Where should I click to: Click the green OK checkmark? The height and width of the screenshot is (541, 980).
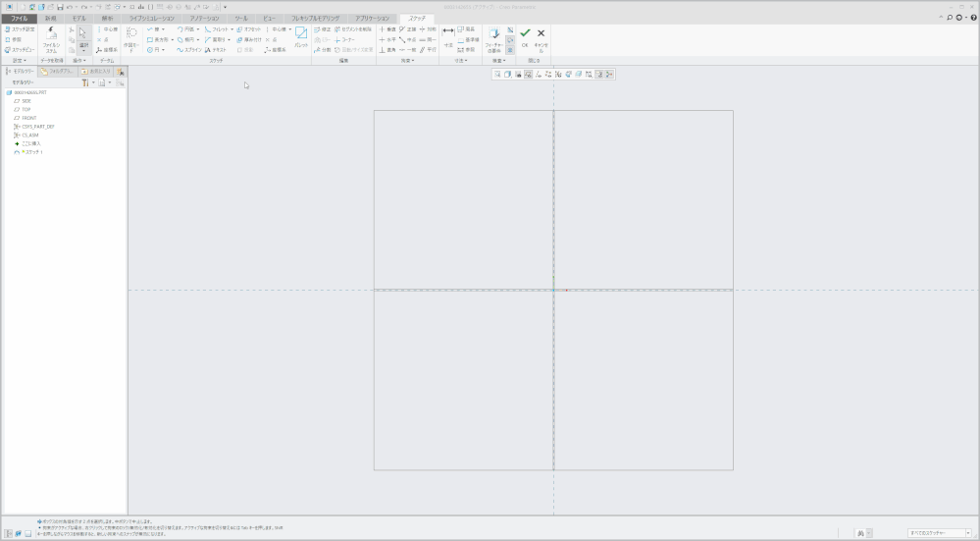[x=525, y=34]
